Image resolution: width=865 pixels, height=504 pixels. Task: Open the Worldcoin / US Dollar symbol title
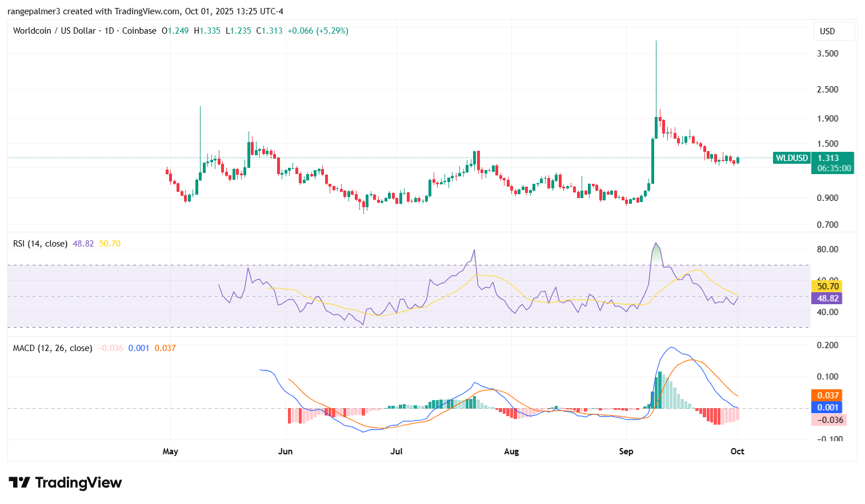click(54, 31)
